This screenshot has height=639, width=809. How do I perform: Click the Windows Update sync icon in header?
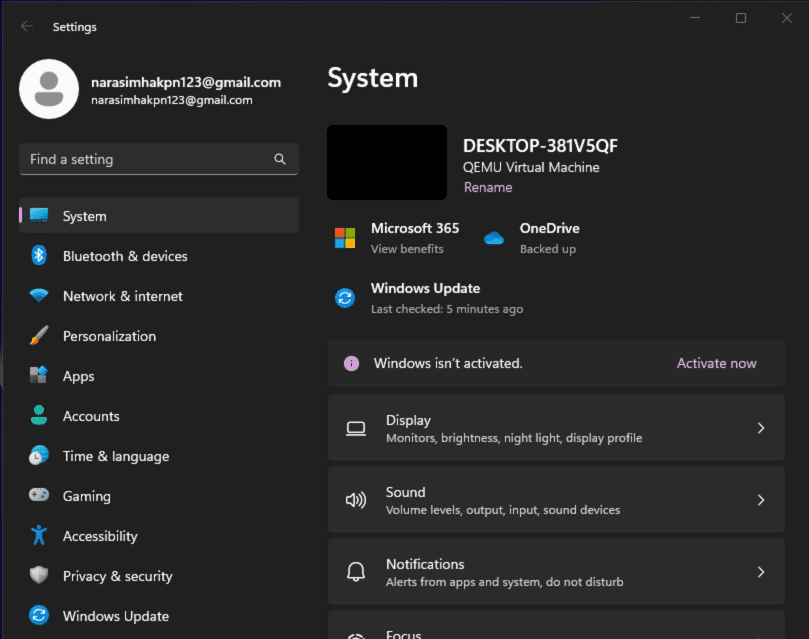(345, 298)
